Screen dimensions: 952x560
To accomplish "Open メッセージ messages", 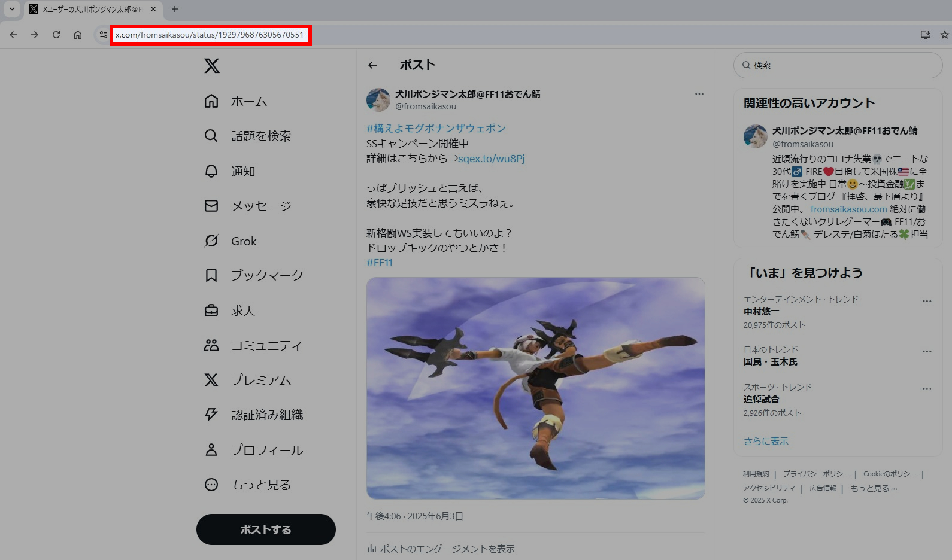I will point(248,206).
